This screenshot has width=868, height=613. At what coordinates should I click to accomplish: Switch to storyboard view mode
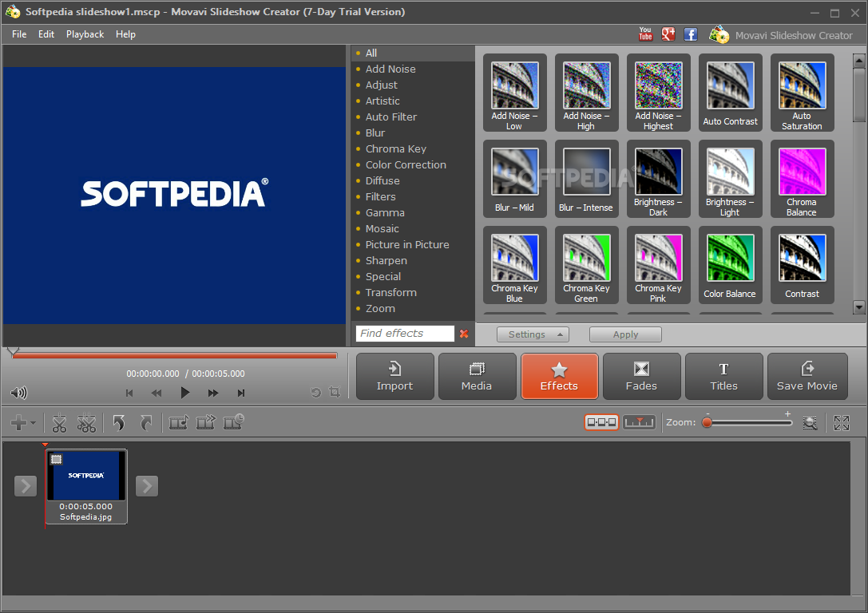[x=601, y=423]
